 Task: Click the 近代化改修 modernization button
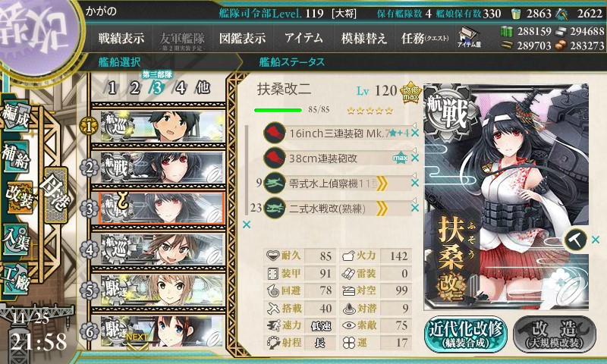pos(466,334)
